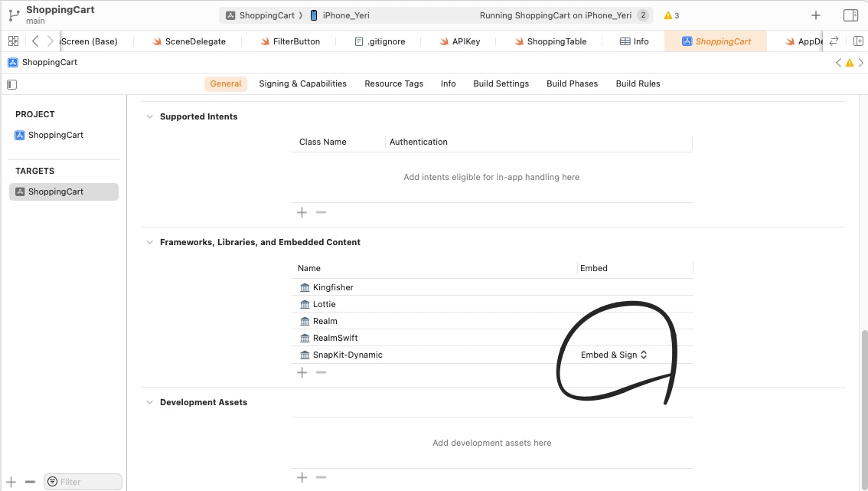
Task: Click the yellow warning count indicator
Action: coord(671,15)
